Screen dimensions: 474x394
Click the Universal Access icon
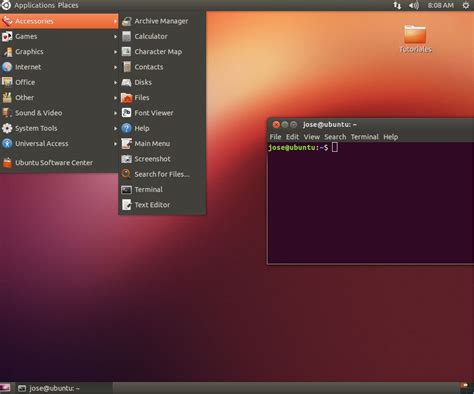click(x=7, y=144)
